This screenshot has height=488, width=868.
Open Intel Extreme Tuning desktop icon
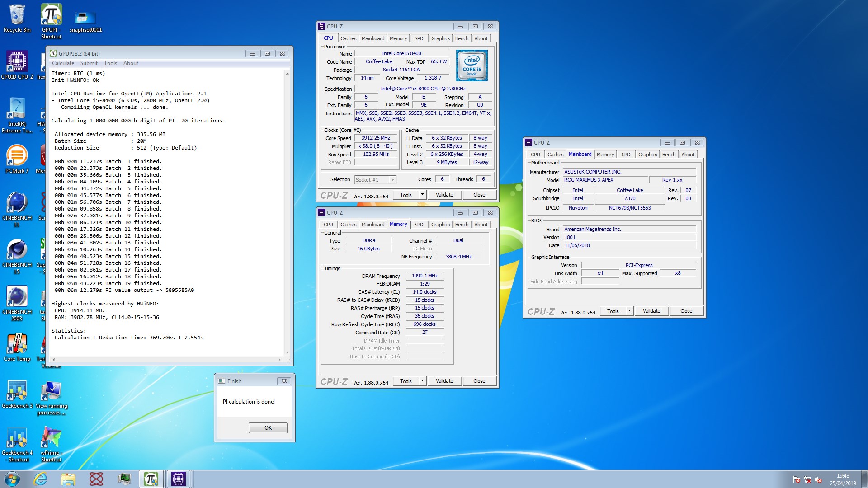[17, 115]
